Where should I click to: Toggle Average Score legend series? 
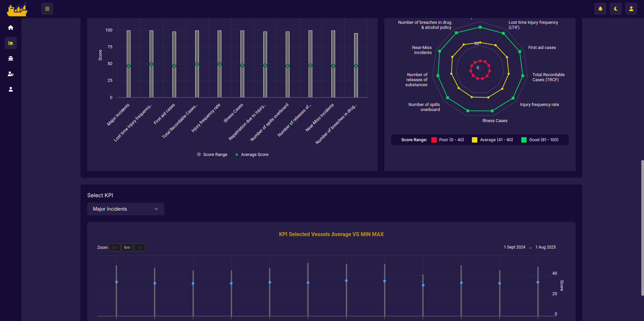click(252, 155)
